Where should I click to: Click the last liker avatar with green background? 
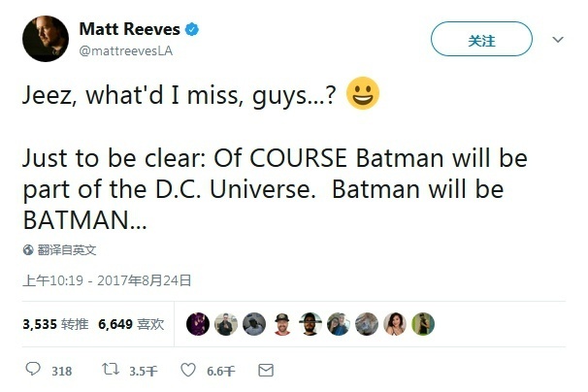423,324
